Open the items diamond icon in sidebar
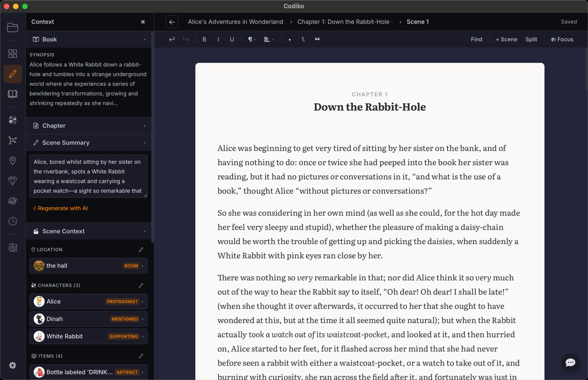This screenshot has width=588, height=380. (13, 181)
